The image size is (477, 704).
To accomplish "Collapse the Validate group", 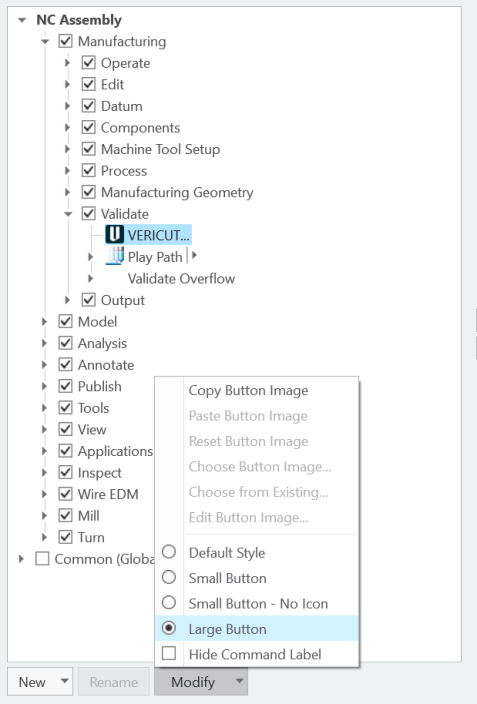I will pyautogui.click(x=68, y=214).
